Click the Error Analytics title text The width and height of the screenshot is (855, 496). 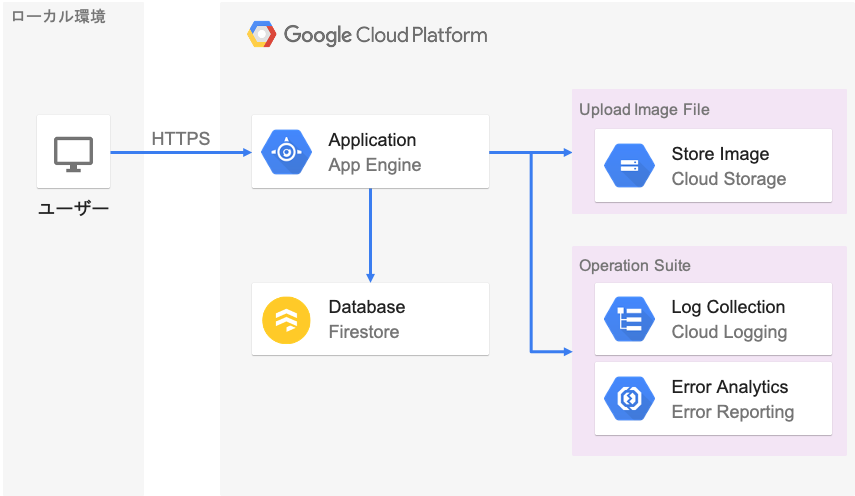[730, 387]
